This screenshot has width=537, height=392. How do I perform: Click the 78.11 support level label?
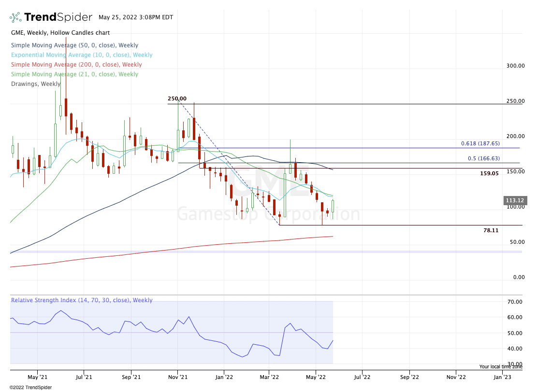click(491, 231)
